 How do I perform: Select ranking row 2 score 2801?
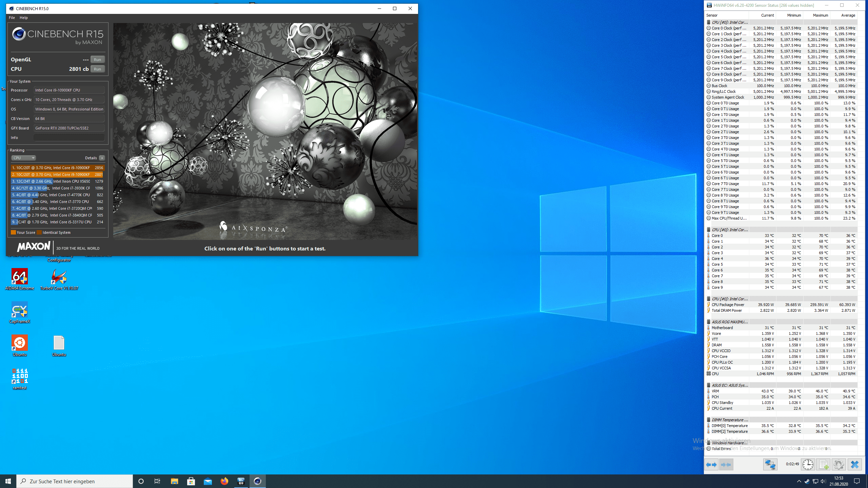tap(58, 175)
